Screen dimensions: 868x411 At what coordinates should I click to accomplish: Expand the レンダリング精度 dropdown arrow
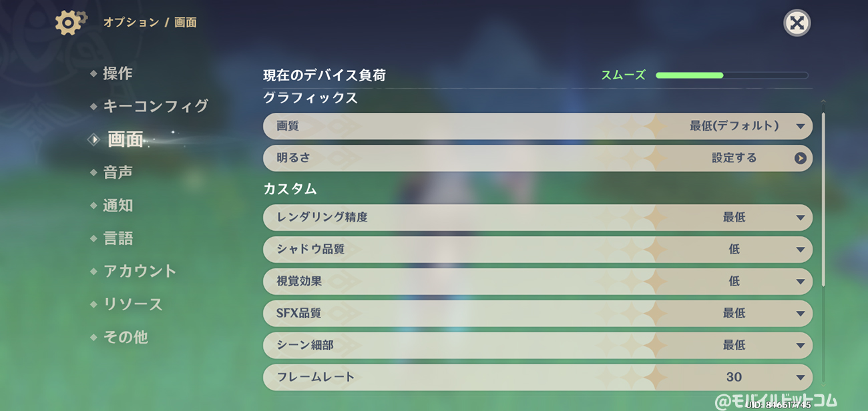[800, 218]
